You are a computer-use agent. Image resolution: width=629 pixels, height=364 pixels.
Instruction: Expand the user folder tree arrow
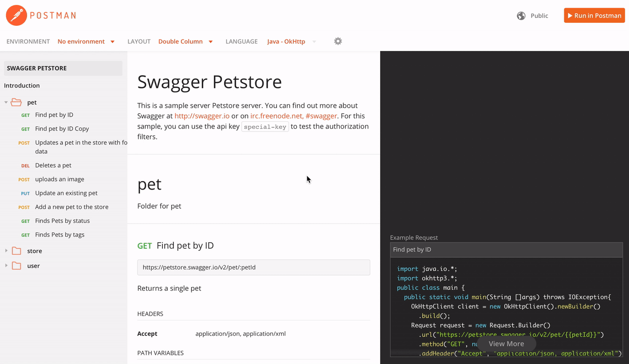pyautogui.click(x=6, y=265)
